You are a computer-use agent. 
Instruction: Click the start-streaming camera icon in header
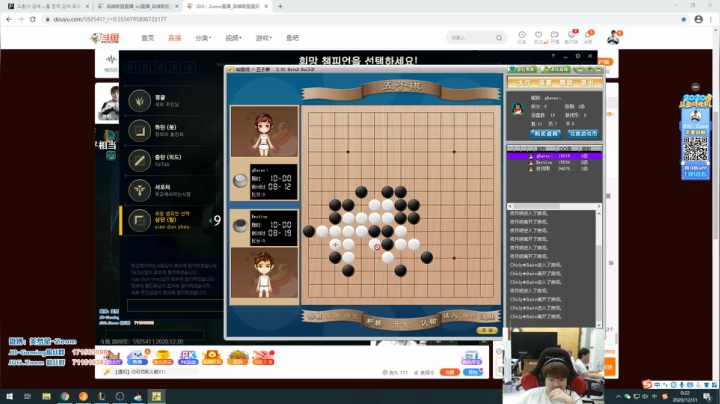click(x=555, y=35)
